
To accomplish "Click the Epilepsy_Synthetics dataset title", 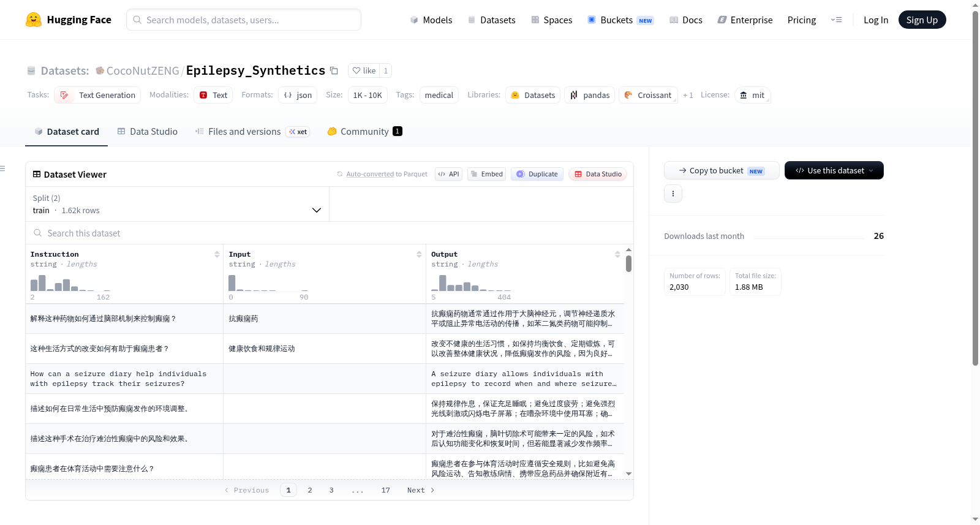I will tap(255, 70).
